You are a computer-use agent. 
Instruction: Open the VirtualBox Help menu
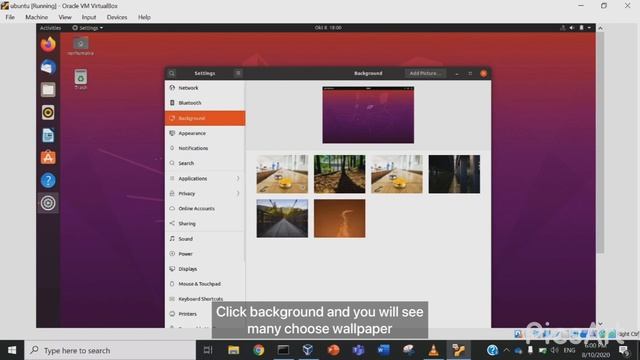tap(144, 17)
